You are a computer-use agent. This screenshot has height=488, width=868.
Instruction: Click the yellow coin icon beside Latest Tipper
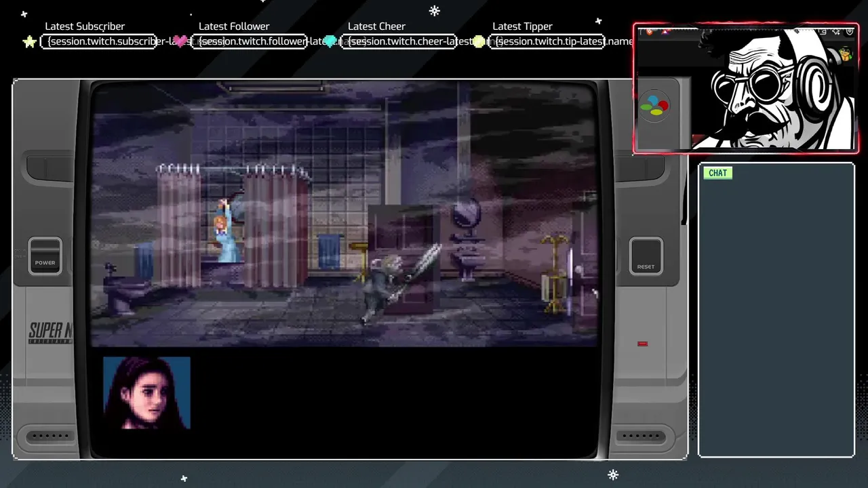click(479, 41)
